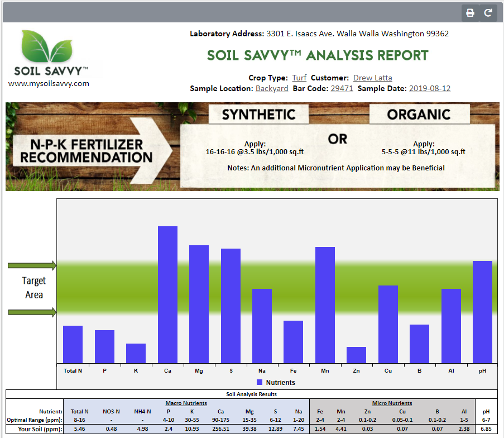Click bar code number 29471
The width and height of the screenshot is (504, 438).
pos(342,88)
